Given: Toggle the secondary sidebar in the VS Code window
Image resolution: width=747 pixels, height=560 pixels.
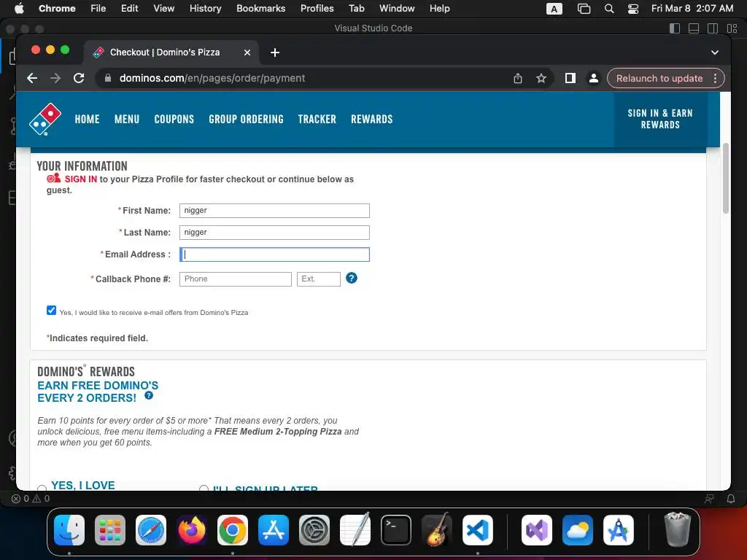Looking at the screenshot, I should pos(713,28).
